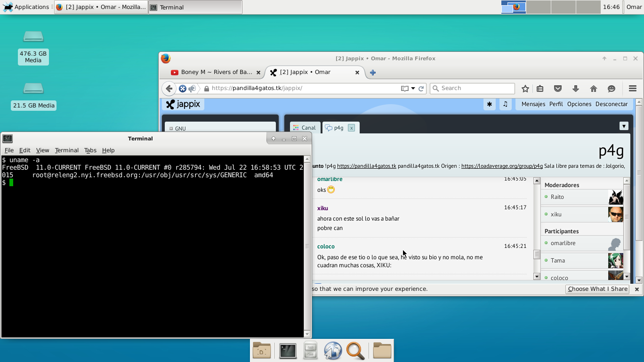Open the 21.5 GB Media drive icon
644x362 pixels.
click(x=33, y=88)
